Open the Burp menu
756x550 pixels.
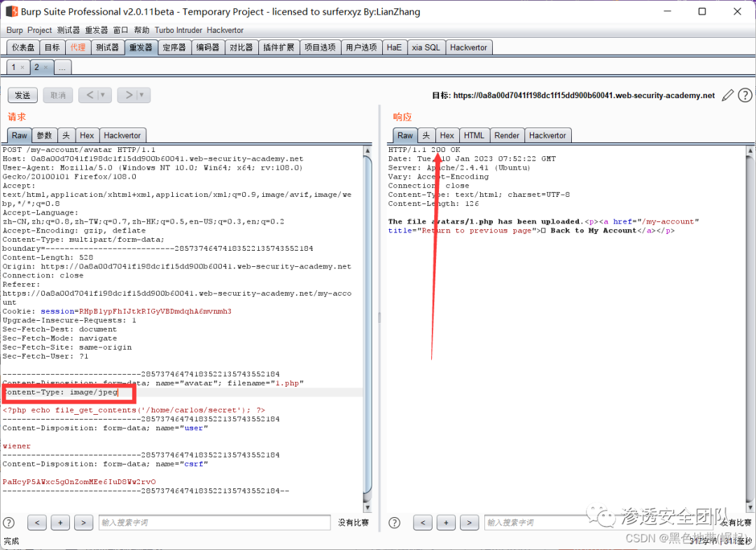[15, 30]
